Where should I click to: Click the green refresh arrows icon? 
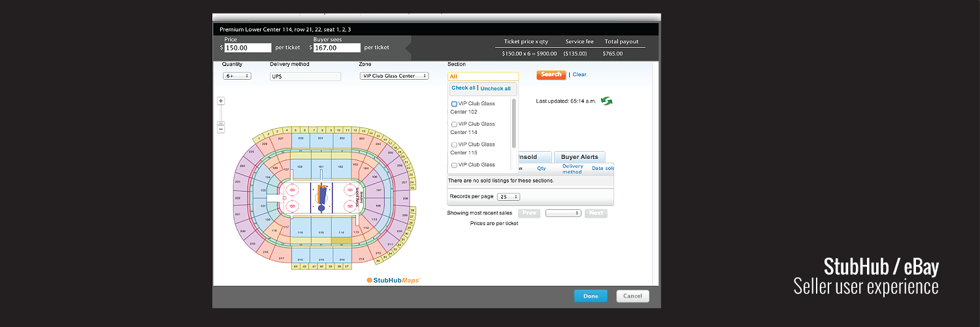(x=607, y=101)
